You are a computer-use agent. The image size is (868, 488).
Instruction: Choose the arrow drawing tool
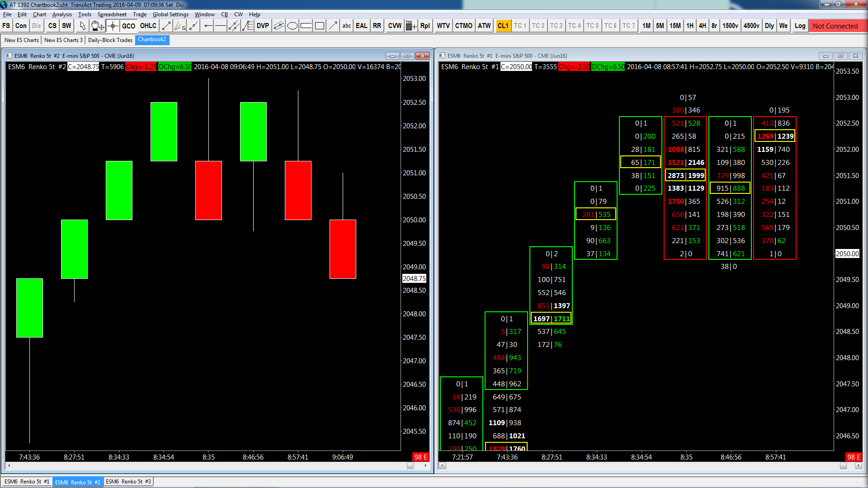tap(333, 26)
